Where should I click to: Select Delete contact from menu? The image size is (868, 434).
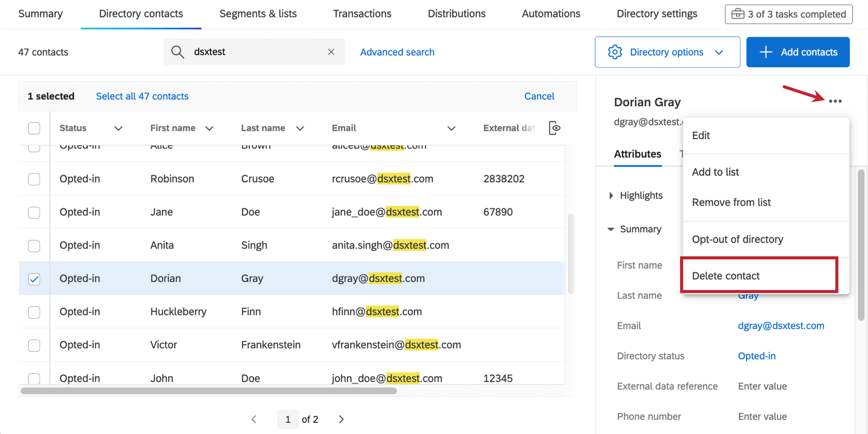726,276
